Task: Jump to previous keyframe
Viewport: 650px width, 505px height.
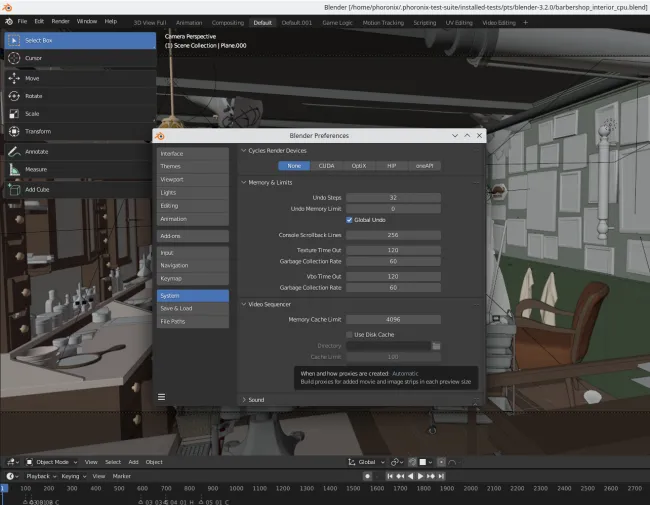Action: click(400, 476)
